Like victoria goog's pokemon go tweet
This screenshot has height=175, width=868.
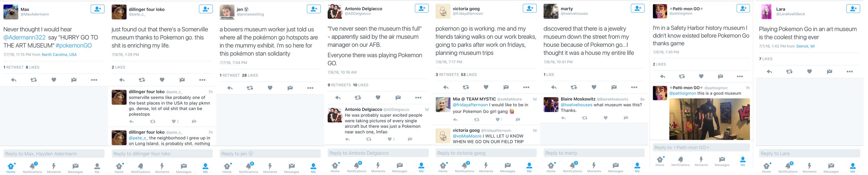(x=486, y=87)
